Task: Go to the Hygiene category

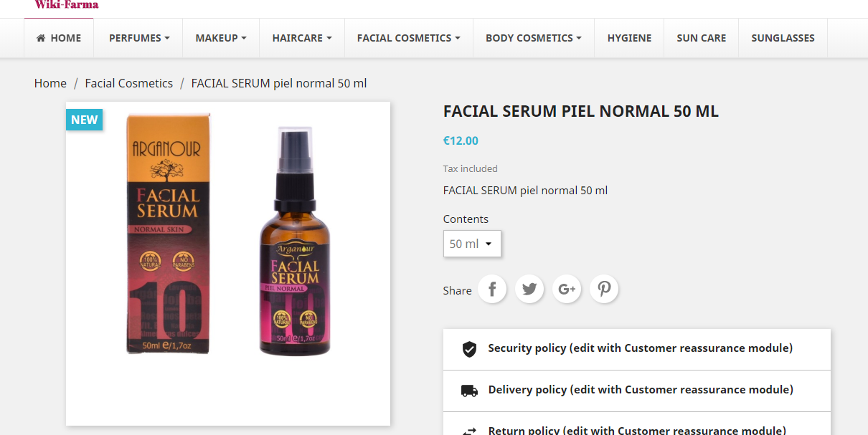Action: click(630, 38)
